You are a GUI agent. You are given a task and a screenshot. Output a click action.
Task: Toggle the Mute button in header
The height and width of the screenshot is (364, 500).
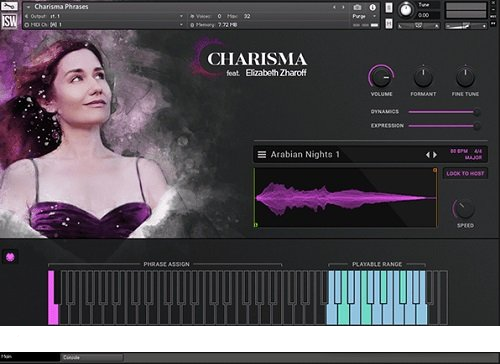389,24
